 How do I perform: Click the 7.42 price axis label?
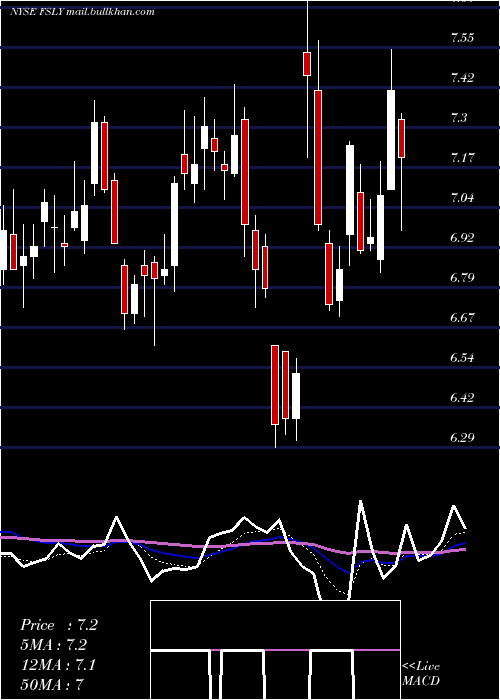tap(462, 78)
